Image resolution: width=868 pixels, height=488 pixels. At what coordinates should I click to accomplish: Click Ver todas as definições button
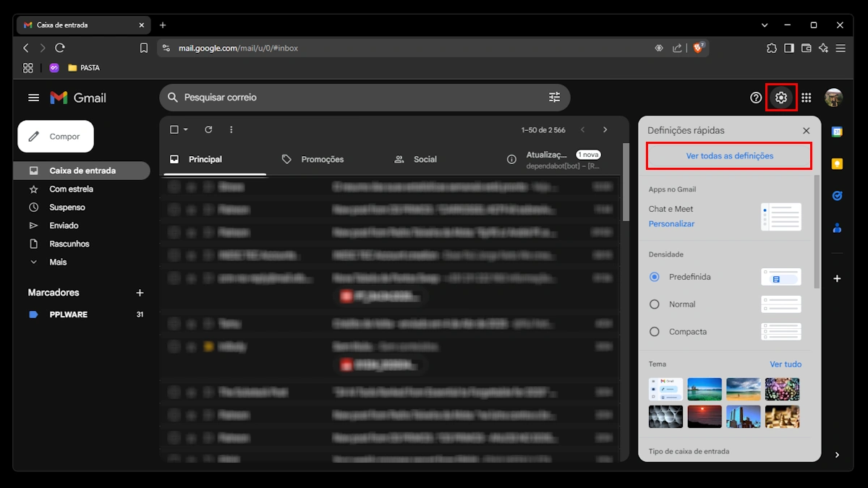[x=729, y=156]
